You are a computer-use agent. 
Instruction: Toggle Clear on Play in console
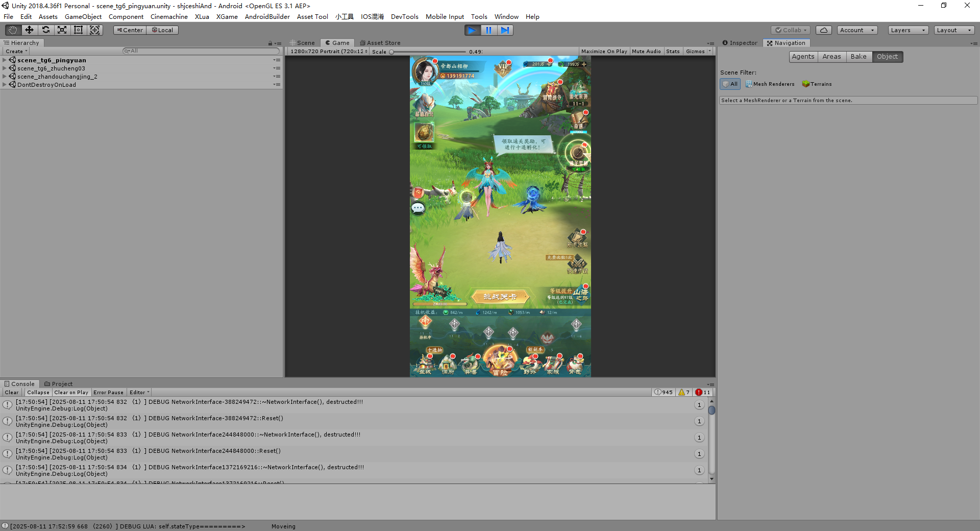tap(71, 392)
